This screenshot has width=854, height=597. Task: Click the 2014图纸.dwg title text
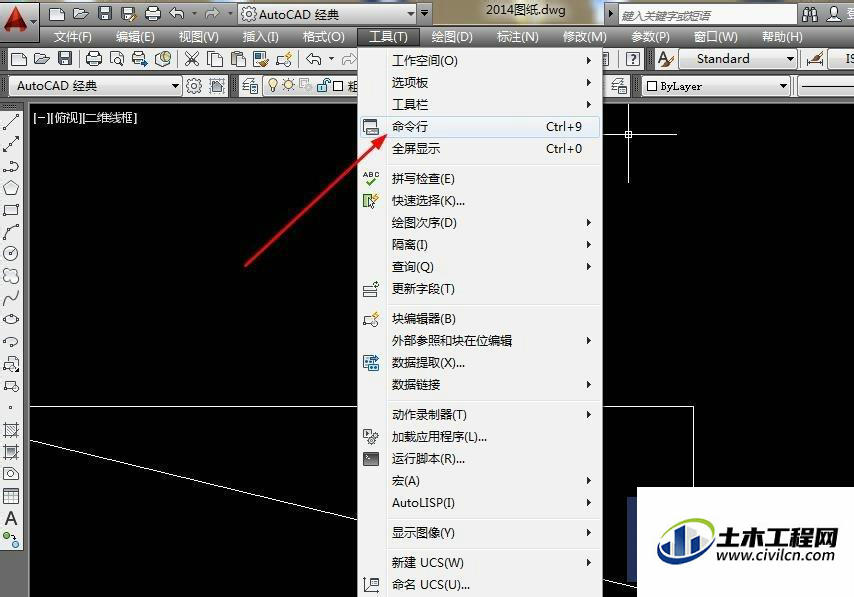tap(526, 10)
